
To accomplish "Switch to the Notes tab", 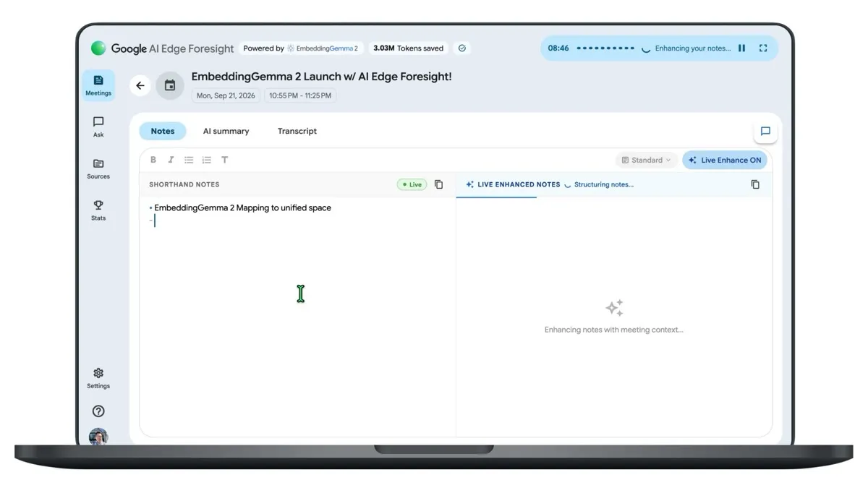I will 163,131.
